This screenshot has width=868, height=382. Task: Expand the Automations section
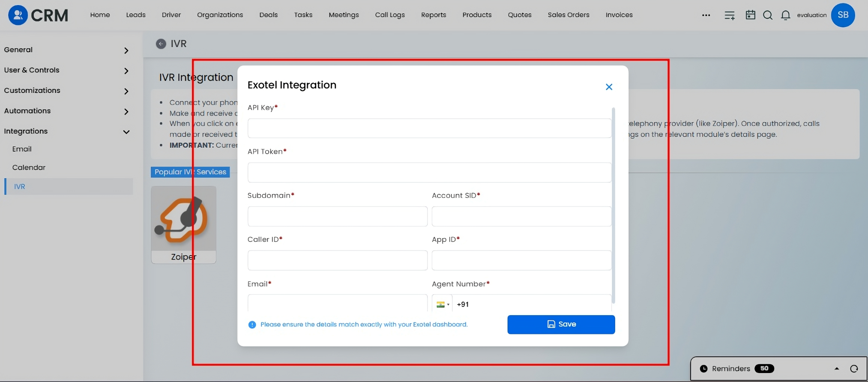pyautogui.click(x=66, y=111)
